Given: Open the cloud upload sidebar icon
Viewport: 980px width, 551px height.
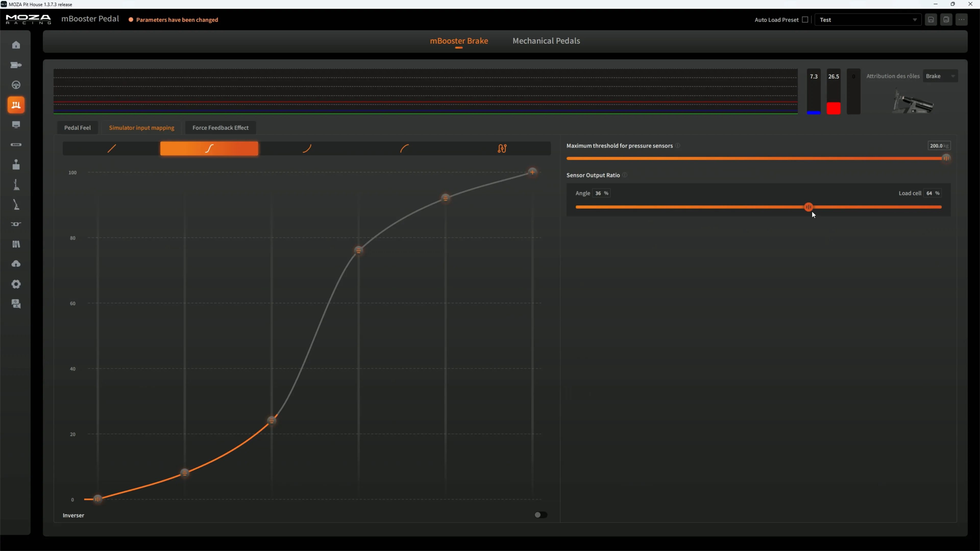Looking at the screenshot, I should coord(16,264).
